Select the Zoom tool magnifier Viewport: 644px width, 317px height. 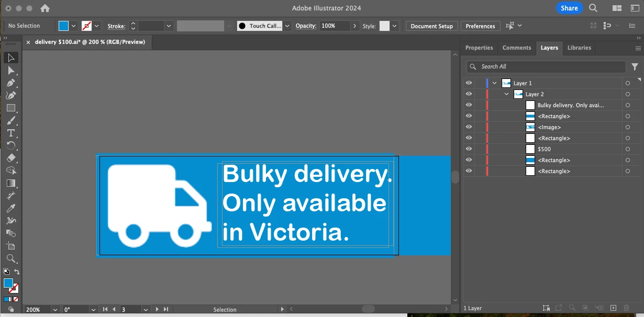11,258
